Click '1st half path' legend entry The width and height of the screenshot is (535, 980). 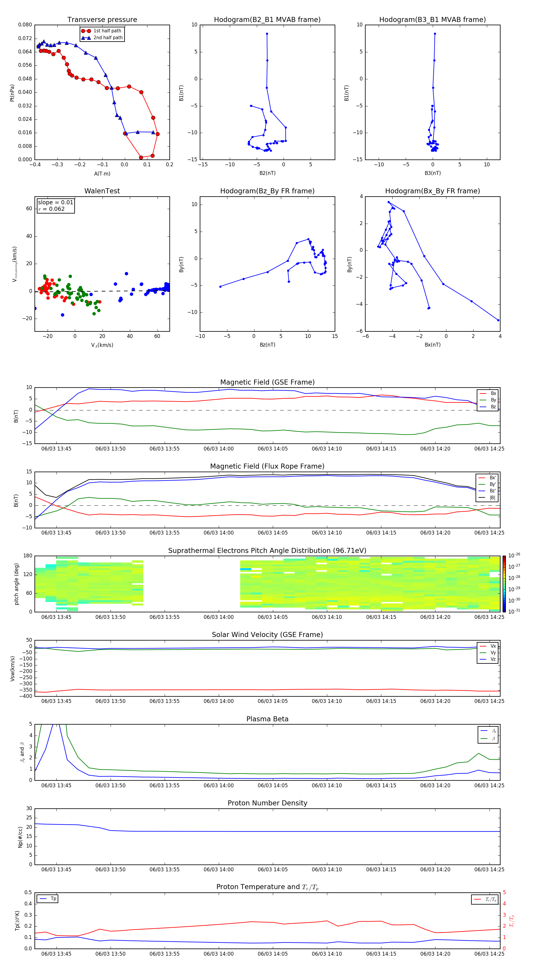coord(102,31)
